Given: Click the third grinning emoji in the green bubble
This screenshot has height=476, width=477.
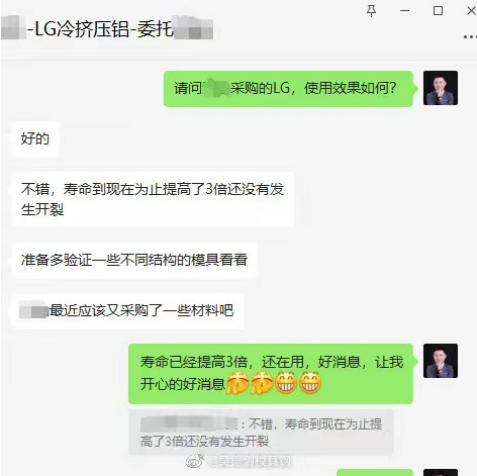Looking at the screenshot, I should (x=286, y=383).
